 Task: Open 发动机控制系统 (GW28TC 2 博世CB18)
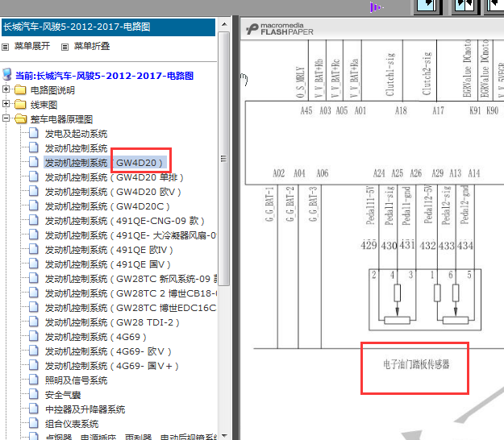pos(131,293)
